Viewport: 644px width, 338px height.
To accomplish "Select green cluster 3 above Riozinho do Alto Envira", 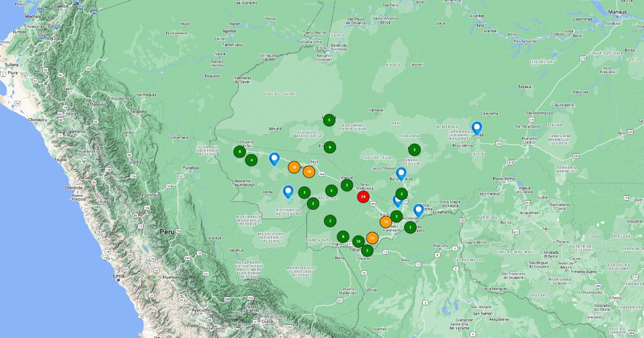I will [313, 203].
